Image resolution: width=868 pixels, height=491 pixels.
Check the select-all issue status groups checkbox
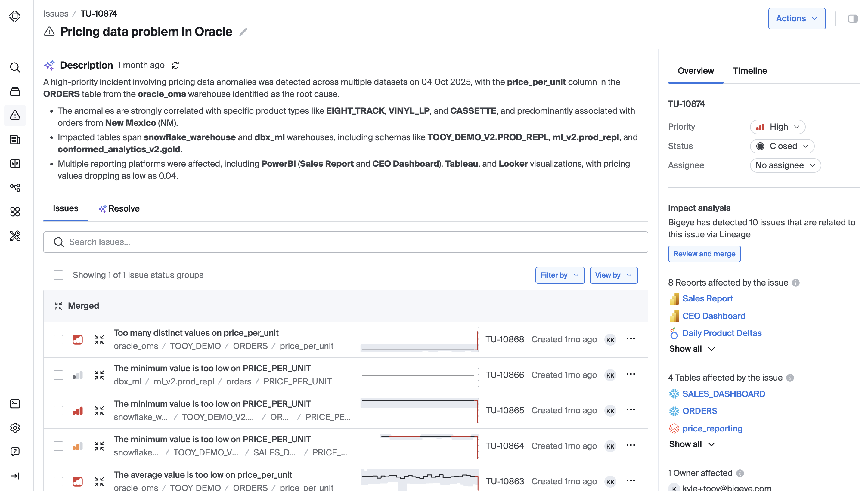pos(58,275)
